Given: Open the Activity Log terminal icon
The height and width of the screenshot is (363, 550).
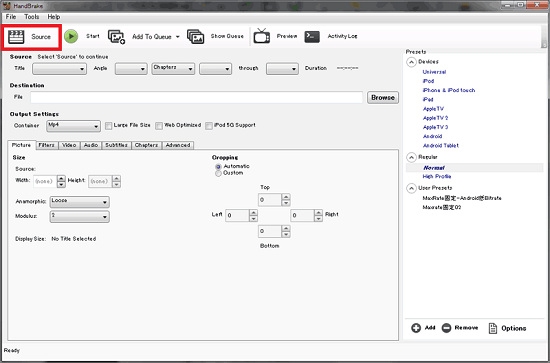Looking at the screenshot, I should click(x=312, y=36).
